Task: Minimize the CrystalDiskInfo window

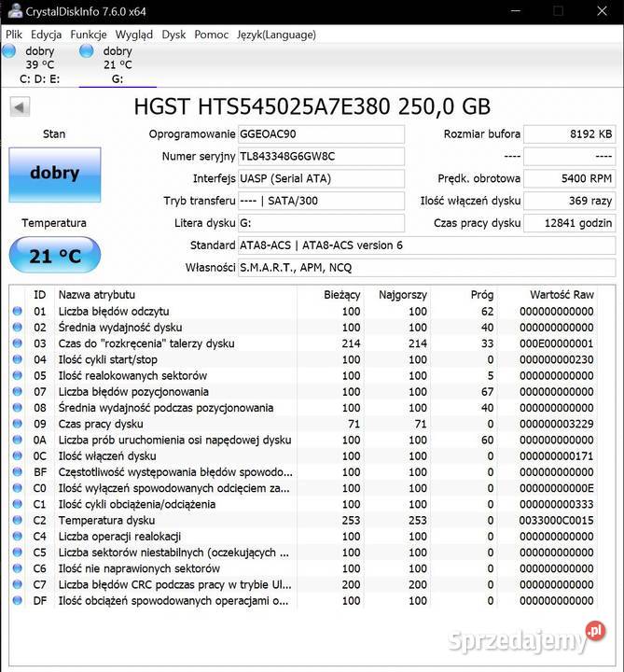Action: click(516, 11)
